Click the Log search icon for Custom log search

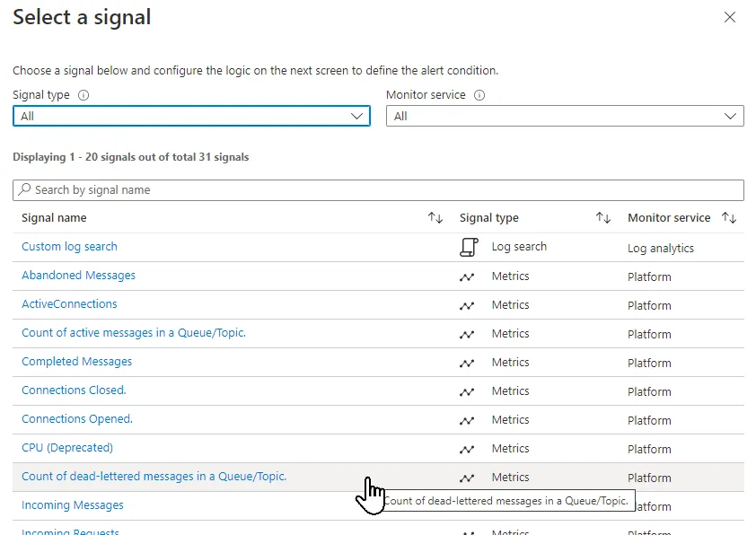click(x=468, y=248)
